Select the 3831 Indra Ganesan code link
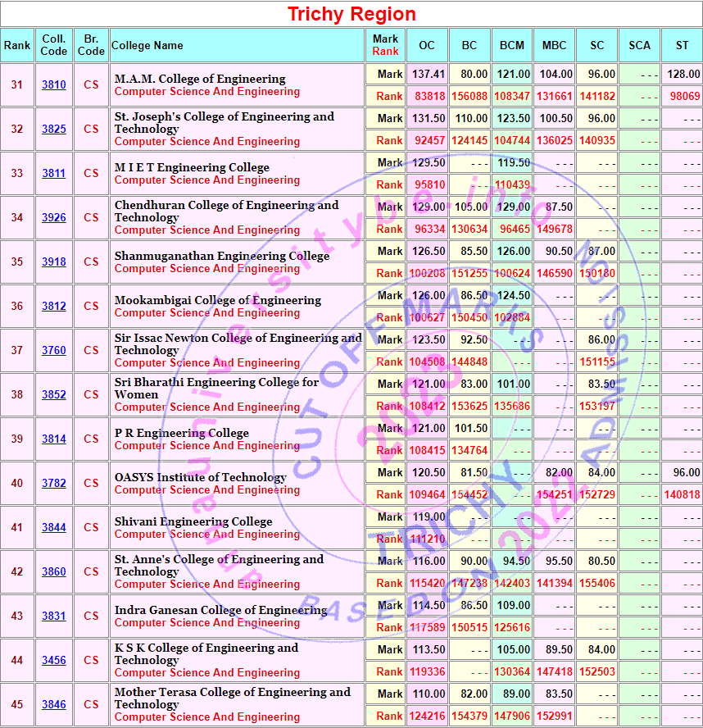Screen dimensions: 703x728 (54, 617)
